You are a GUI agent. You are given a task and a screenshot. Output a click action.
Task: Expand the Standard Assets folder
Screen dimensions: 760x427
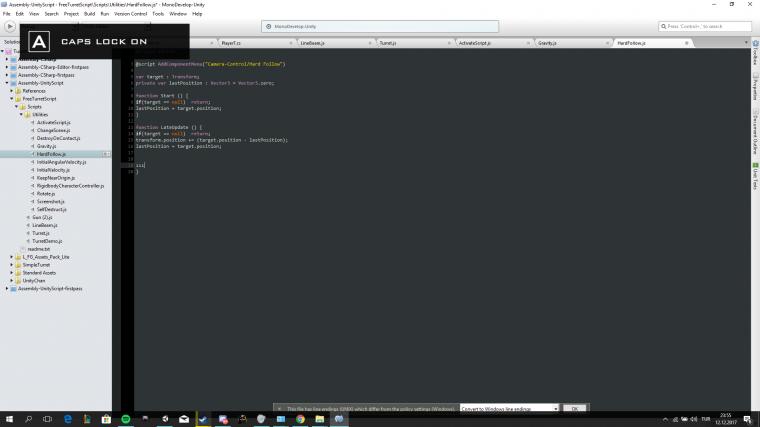pyautogui.click(x=12, y=272)
